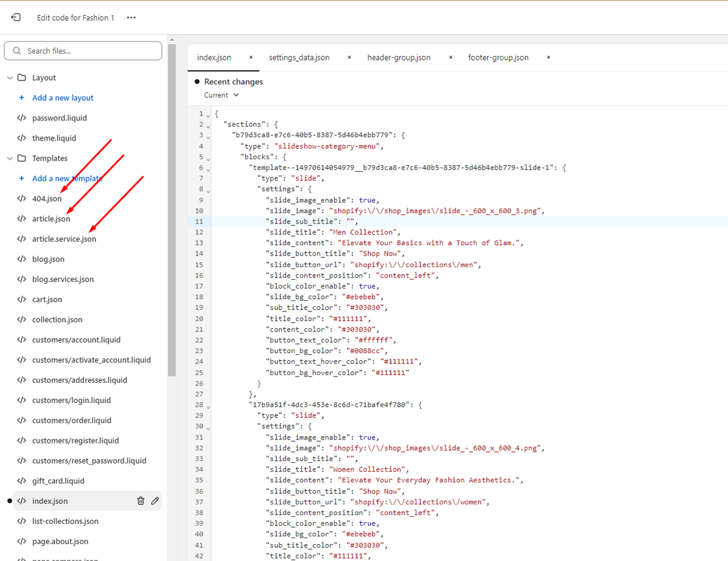Screen dimensions: 728x561
Task: Open theme.liquid file in the sidebar
Action: tap(54, 138)
